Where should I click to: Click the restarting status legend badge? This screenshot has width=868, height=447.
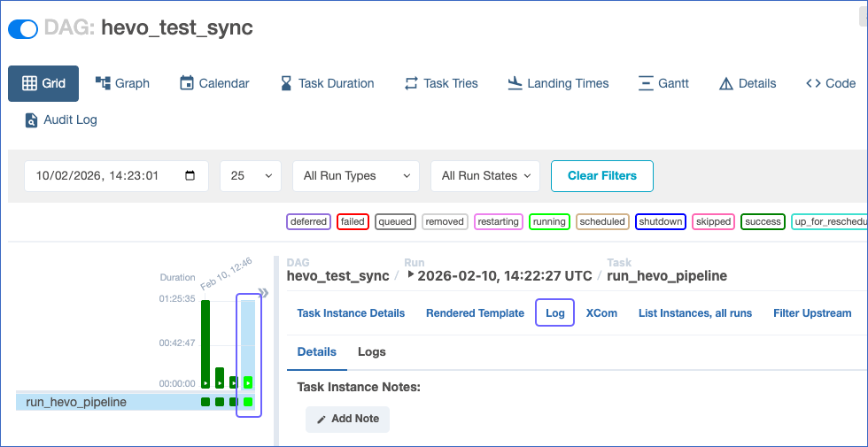[499, 222]
